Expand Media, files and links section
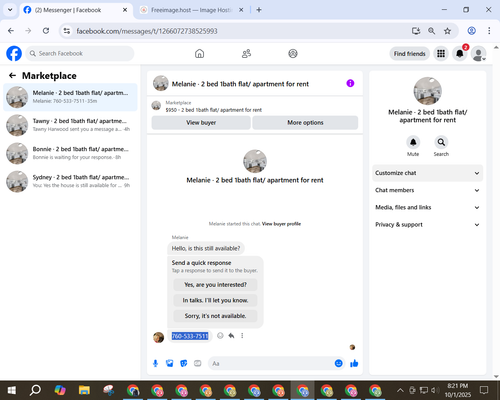Screen dimensions: 500x400 coord(427,207)
